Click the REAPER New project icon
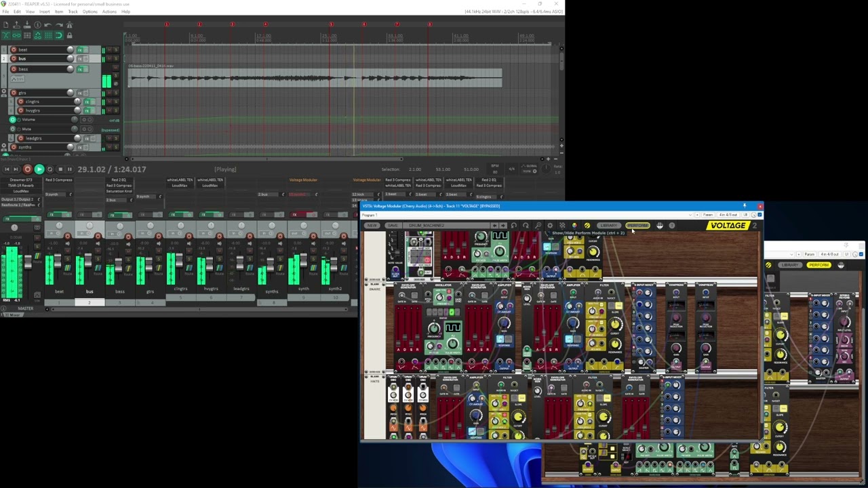The height and width of the screenshot is (488, 868). 6,25
